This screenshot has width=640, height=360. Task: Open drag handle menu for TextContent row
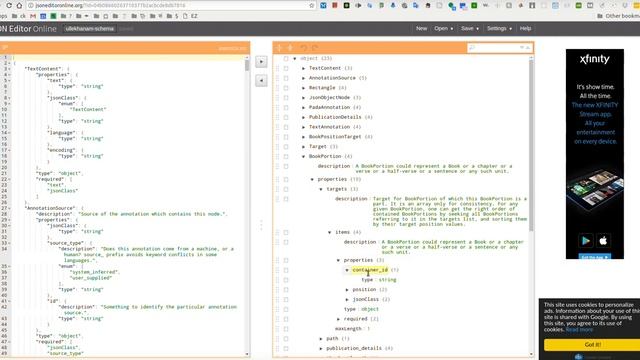278,68
